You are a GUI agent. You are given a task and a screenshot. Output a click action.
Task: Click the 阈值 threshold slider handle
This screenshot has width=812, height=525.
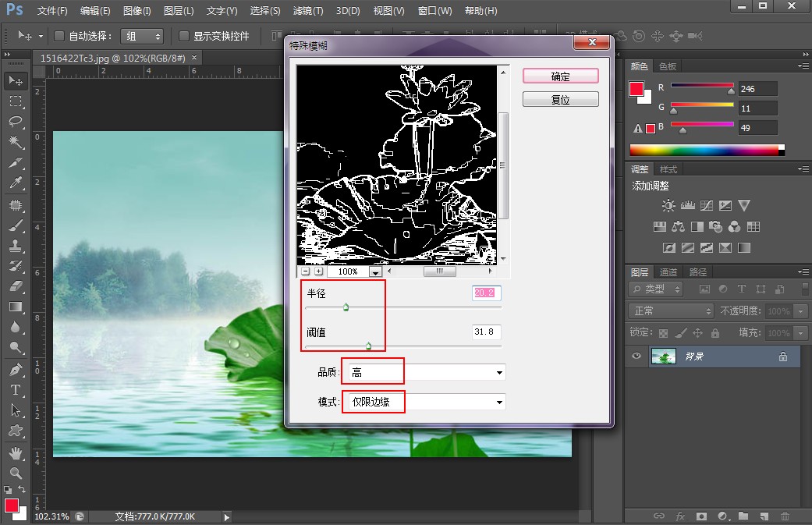click(x=368, y=346)
